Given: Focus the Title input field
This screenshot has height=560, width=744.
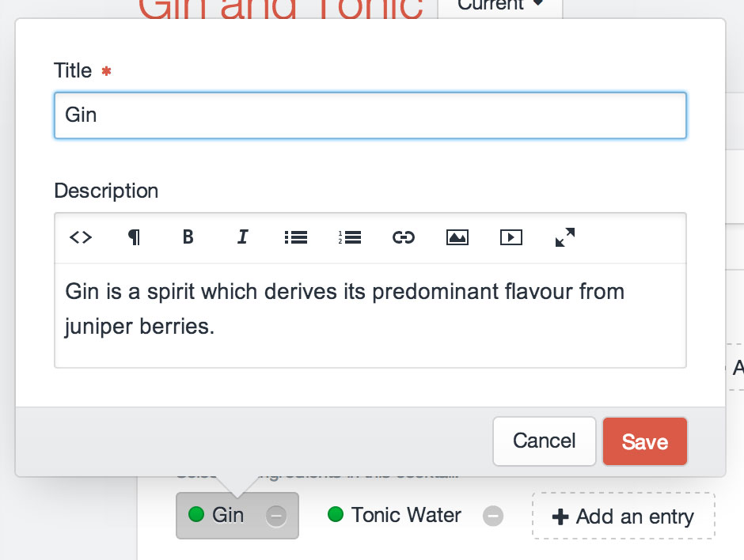Looking at the screenshot, I should 370,115.
